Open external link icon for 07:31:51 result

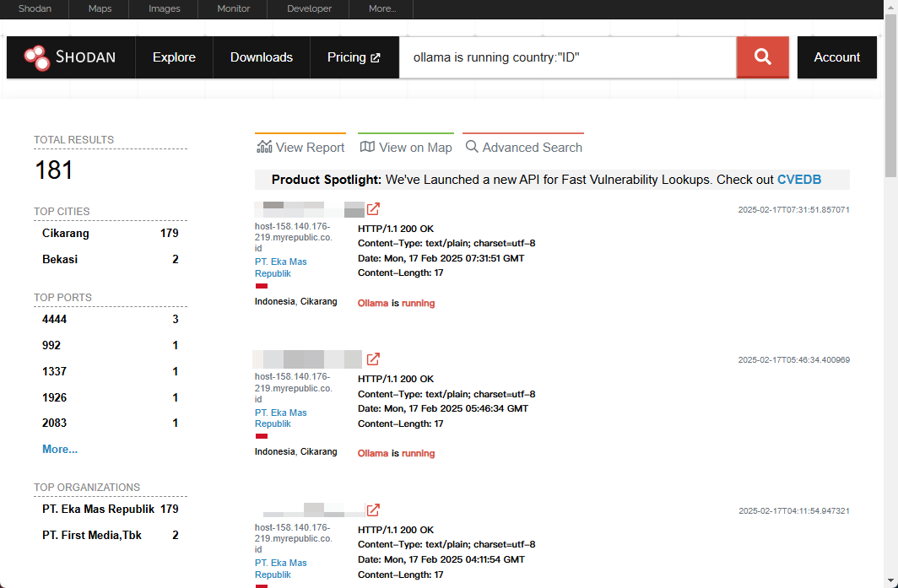click(373, 209)
